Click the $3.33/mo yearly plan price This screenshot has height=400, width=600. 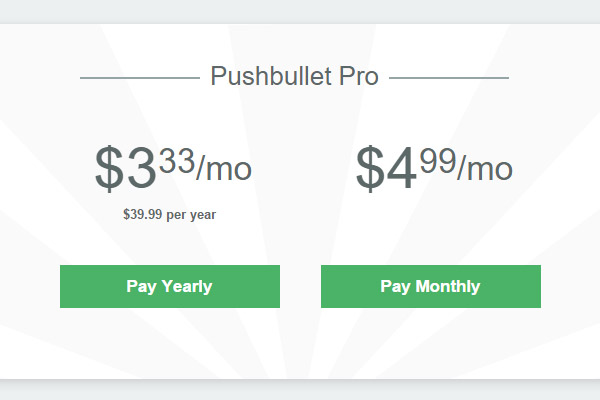(x=173, y=168)
